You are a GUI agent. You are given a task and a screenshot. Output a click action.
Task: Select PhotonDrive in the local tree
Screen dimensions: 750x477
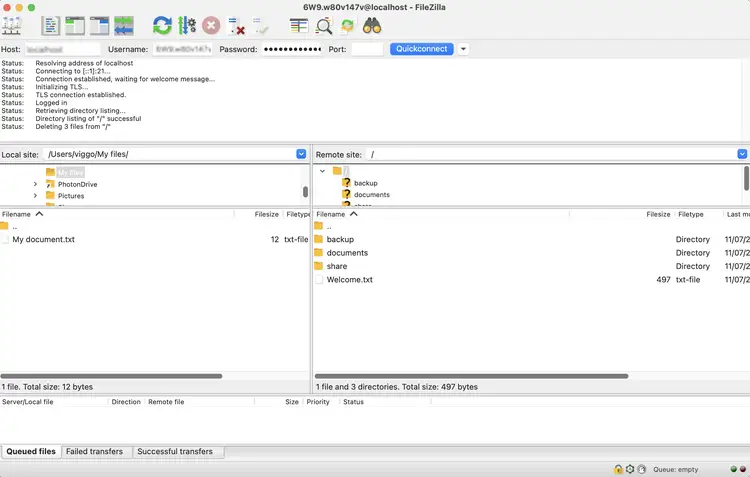(77, 184)
